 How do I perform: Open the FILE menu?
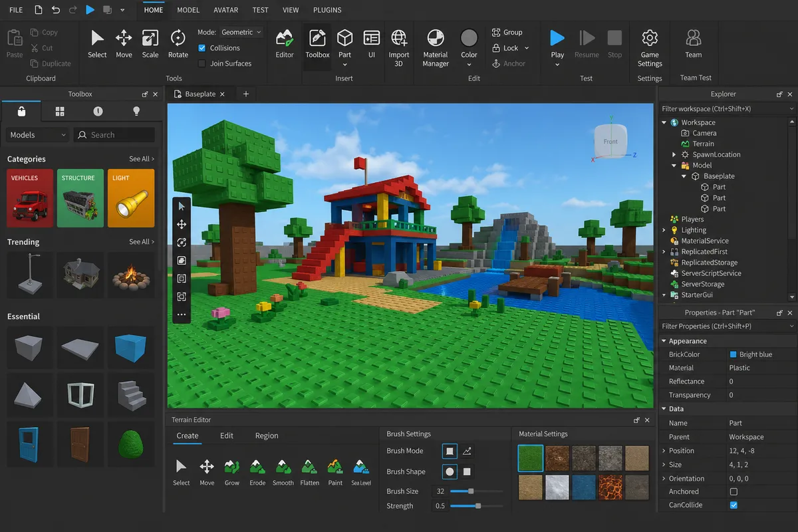(x=16, y=10)
